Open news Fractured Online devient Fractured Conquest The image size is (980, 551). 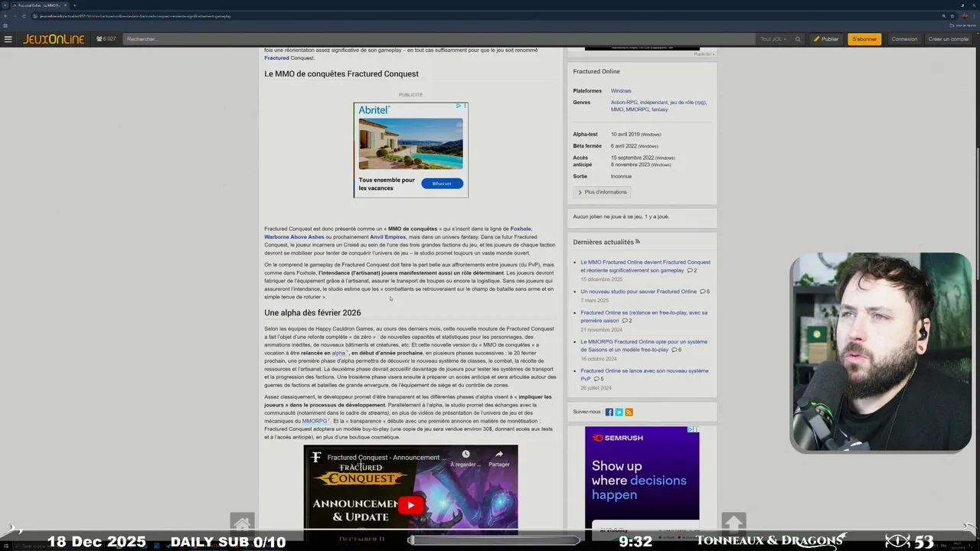tap(645, 266)
